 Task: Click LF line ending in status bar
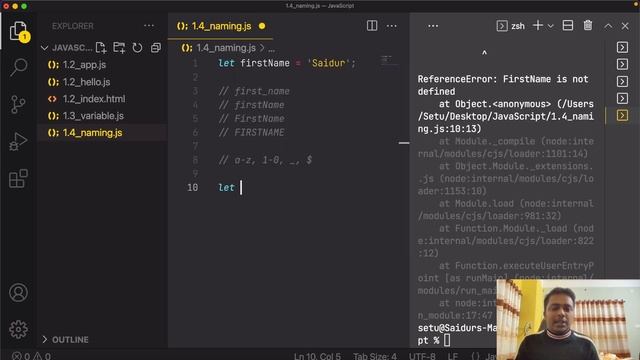[452, 356]
